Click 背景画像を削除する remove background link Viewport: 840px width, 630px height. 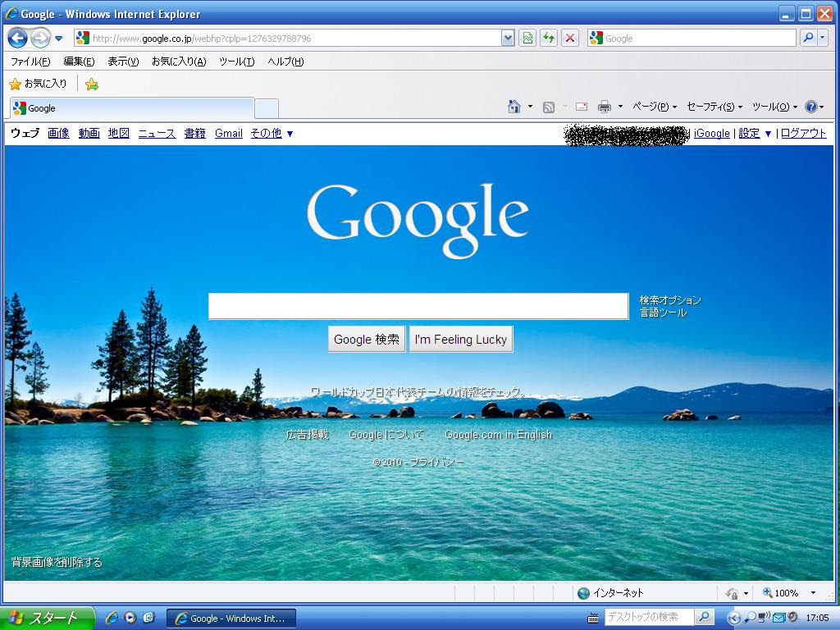(x=57, y=562)
